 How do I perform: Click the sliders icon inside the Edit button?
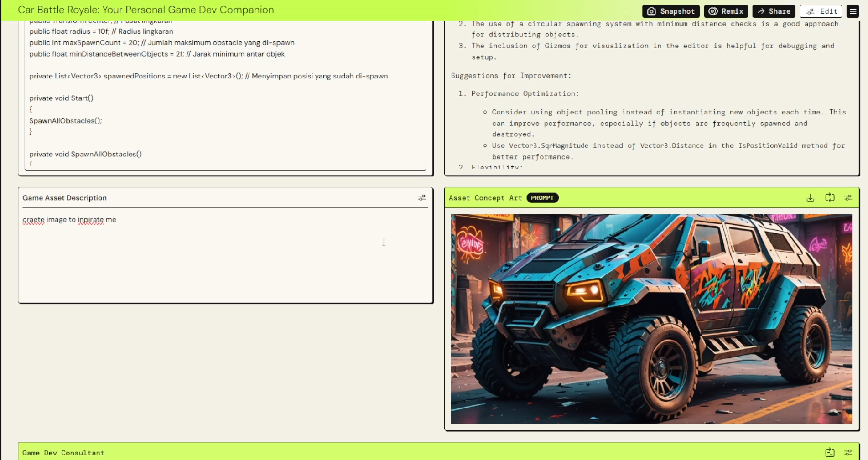[x=810, y=11]
